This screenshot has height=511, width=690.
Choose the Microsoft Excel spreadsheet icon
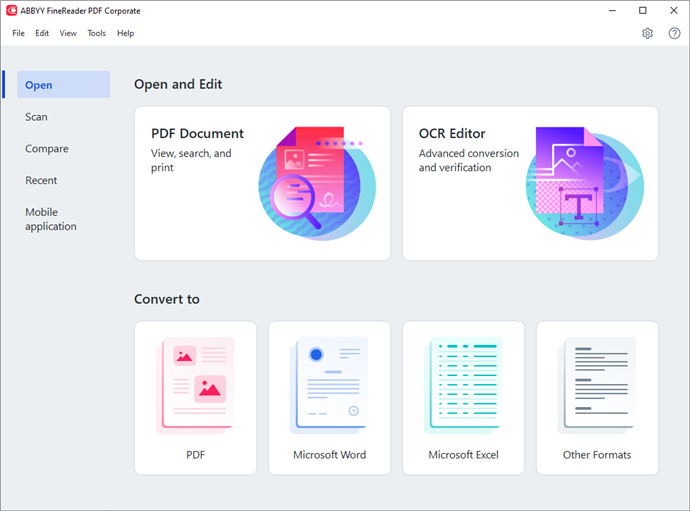pos(463,386)
